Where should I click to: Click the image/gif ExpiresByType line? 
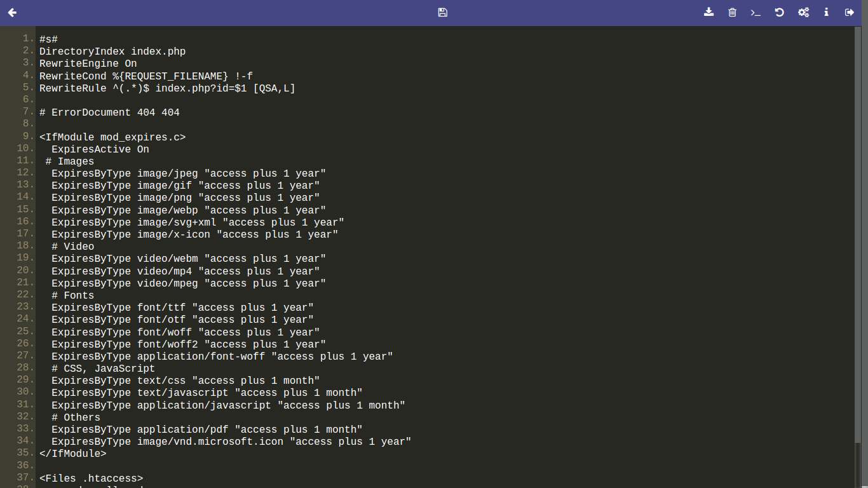[186, 186]
